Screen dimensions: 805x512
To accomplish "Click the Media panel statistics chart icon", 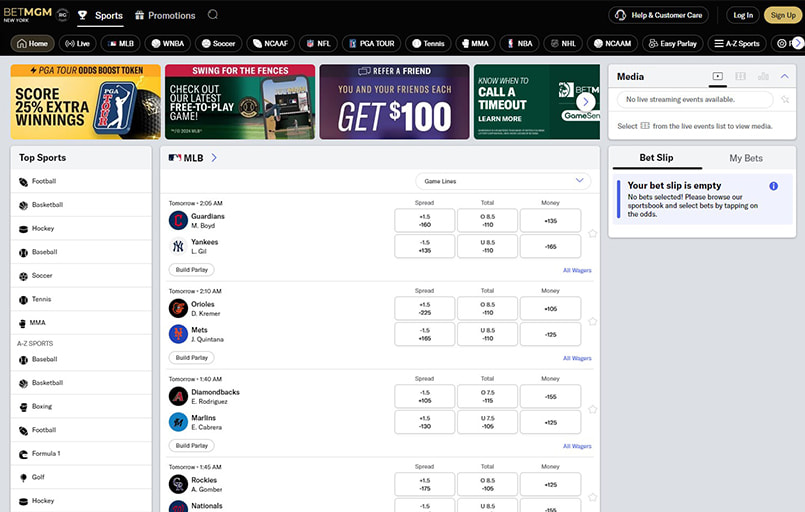I will point(763,76).
